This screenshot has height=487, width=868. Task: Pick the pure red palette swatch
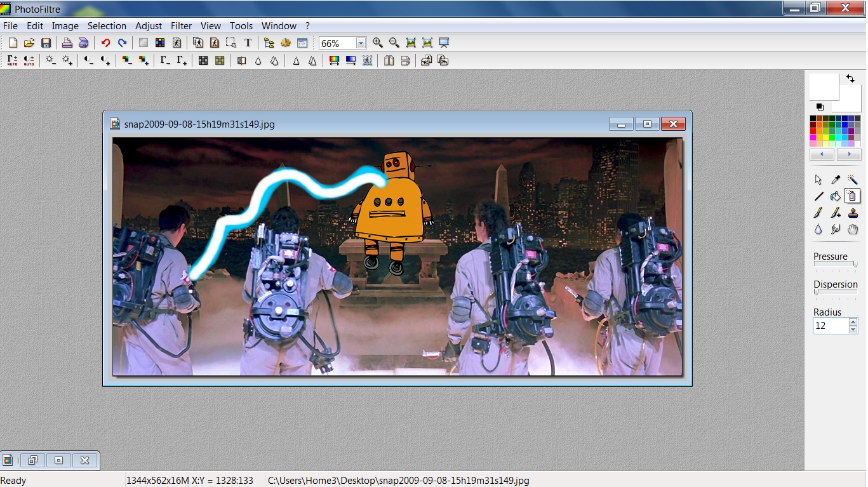click(x=813, y=131)
